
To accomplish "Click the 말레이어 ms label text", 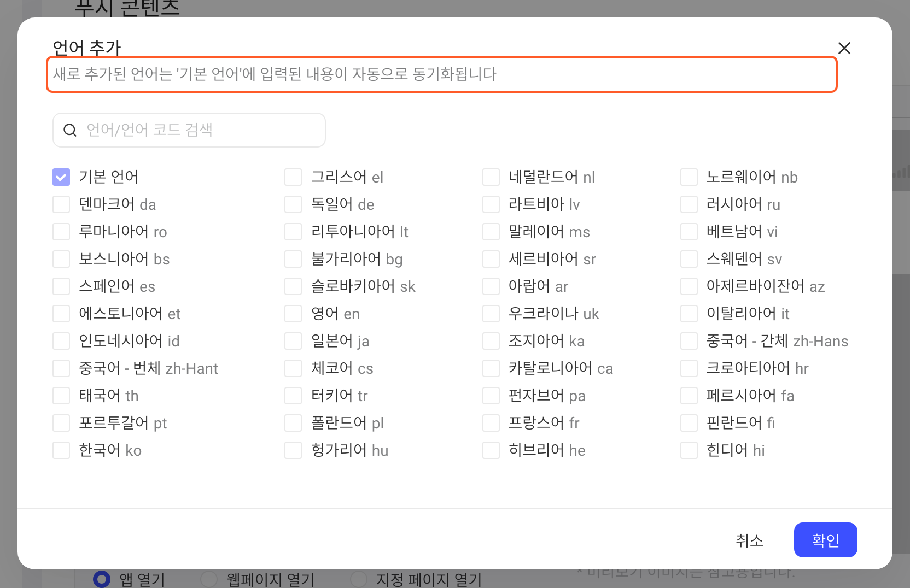I will 549,232.
